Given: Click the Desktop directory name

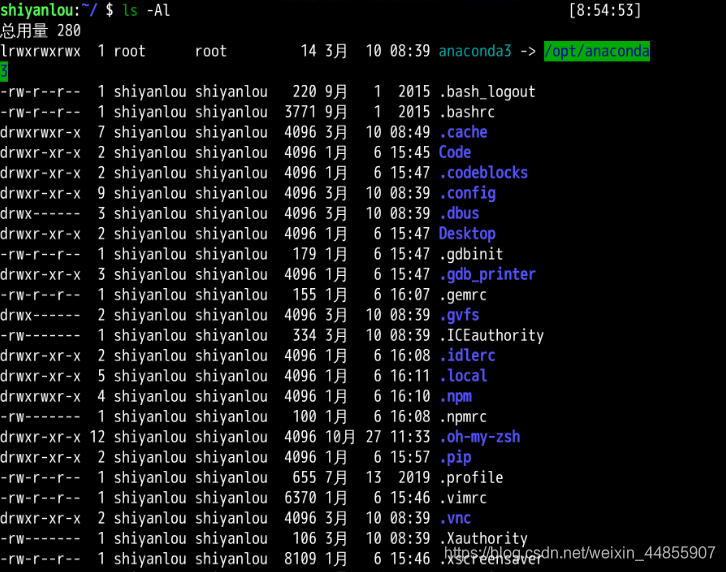Looking at the screenshot, I should (x=467, y=234).
